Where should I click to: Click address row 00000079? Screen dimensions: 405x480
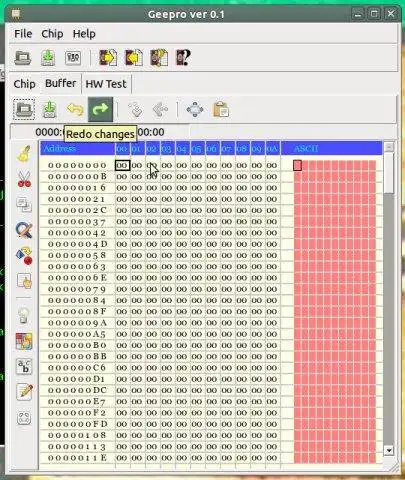point(77,289)
